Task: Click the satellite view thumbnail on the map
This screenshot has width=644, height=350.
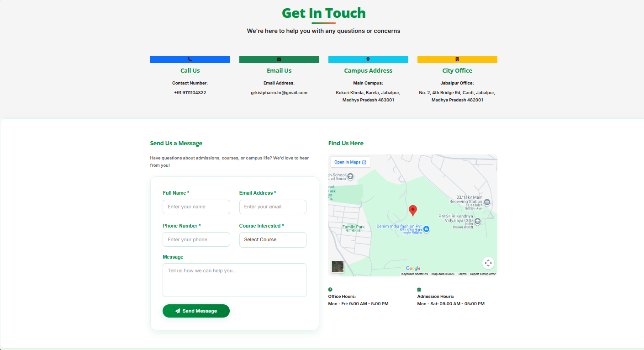Action: [x=338, y=266]
